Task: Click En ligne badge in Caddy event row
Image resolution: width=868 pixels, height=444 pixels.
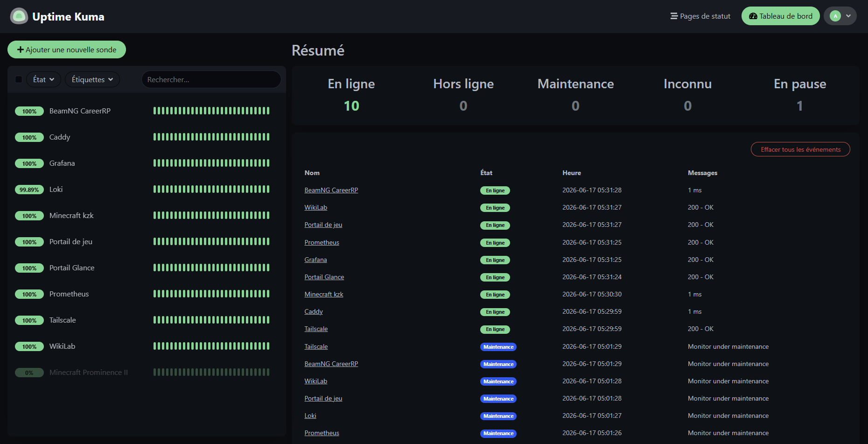Action: [495, 312]
